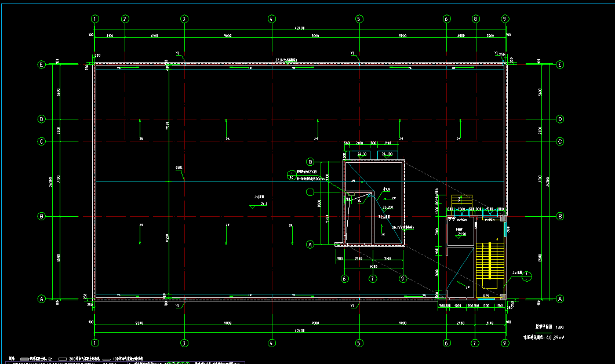Click grid bubble 2 in the top axis row
Image resolution: width=615 pixels, height=364 pixels.
[x=125, y=19]
